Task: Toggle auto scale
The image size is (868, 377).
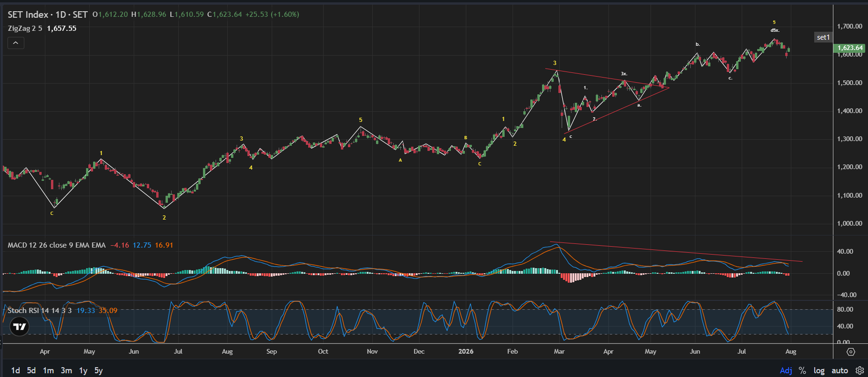Action: [840, 370]
